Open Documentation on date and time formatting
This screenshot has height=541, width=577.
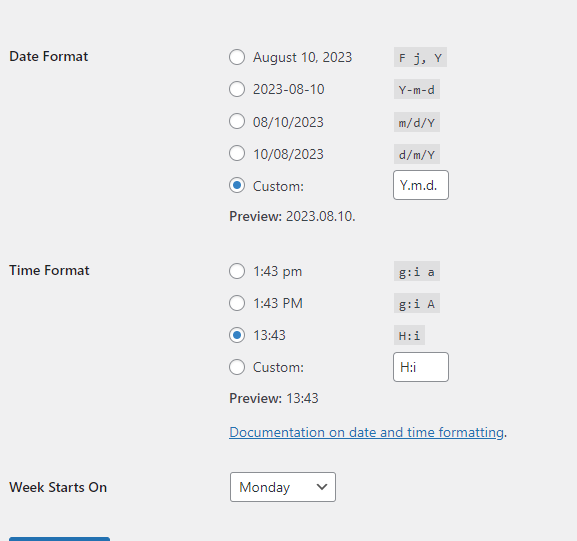click(x=366, y=432)
